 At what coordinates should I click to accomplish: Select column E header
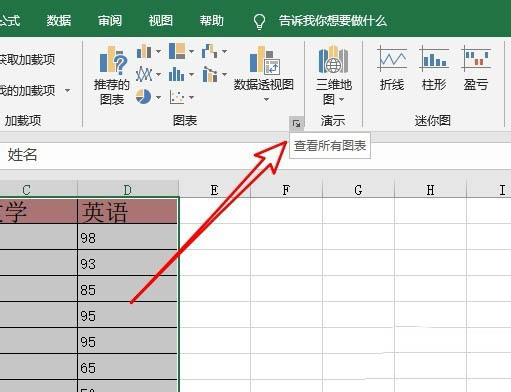(x=215, y=190)
